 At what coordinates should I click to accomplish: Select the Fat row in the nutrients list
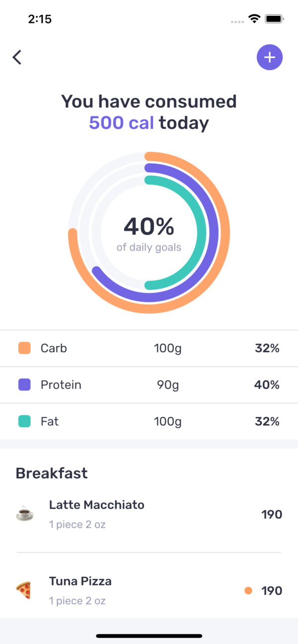(x=149, y=421)
